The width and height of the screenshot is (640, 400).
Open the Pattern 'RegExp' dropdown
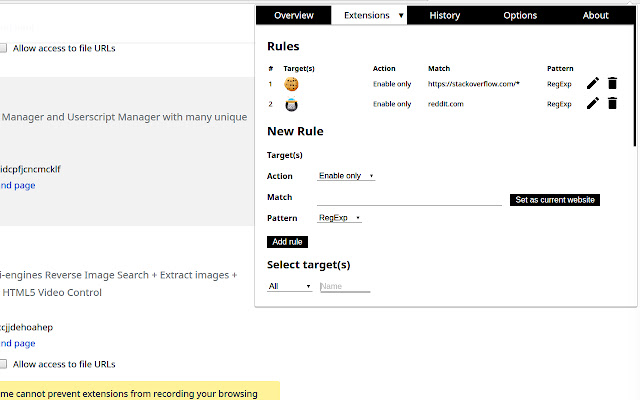[339, 218]
